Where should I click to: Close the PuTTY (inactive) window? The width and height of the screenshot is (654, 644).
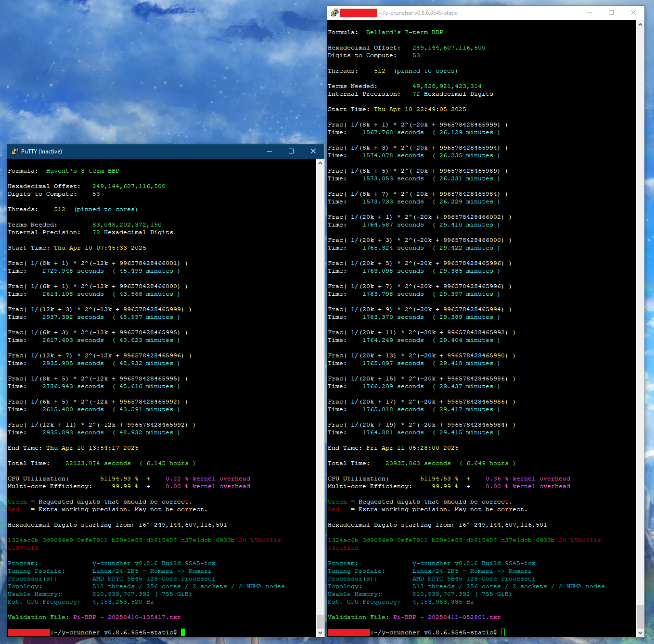pos(313,152)
